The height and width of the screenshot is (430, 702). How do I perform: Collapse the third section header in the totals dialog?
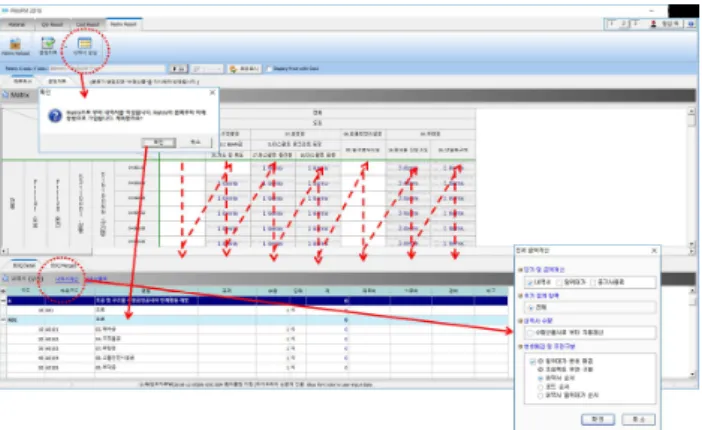(520, 321)
